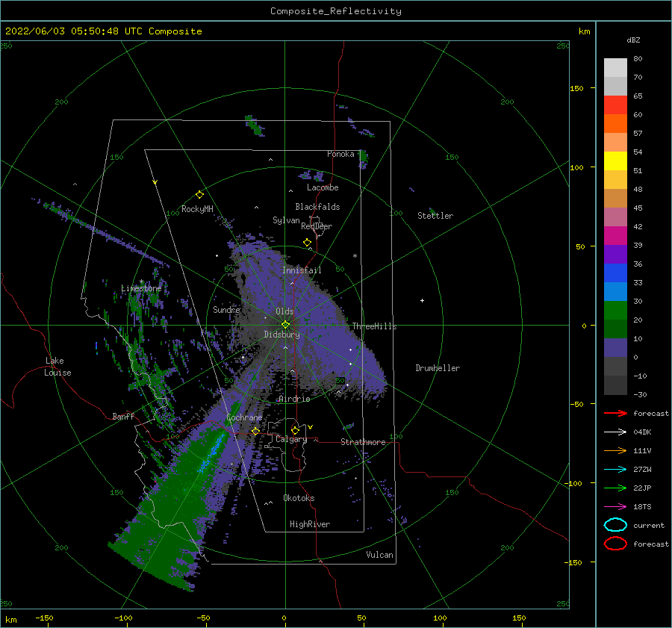Click the white 04DK arrow in legend
The height and width of the screenshot is (628, 672).
coord(615,432)
